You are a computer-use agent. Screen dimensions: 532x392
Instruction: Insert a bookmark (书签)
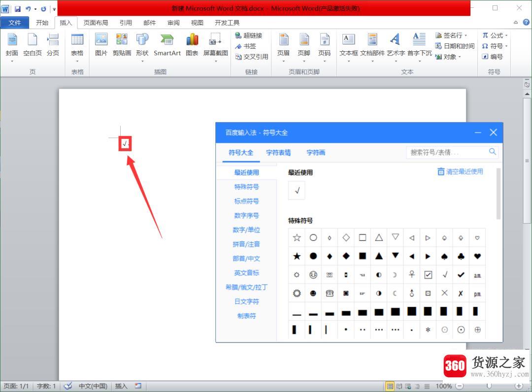point(246,46)
